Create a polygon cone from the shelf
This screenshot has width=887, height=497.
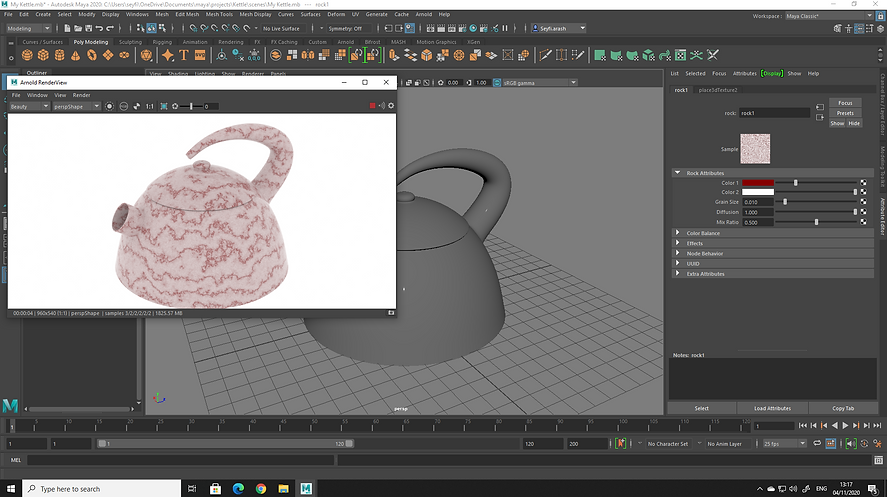pyautogui.click(x=75, y=55)
